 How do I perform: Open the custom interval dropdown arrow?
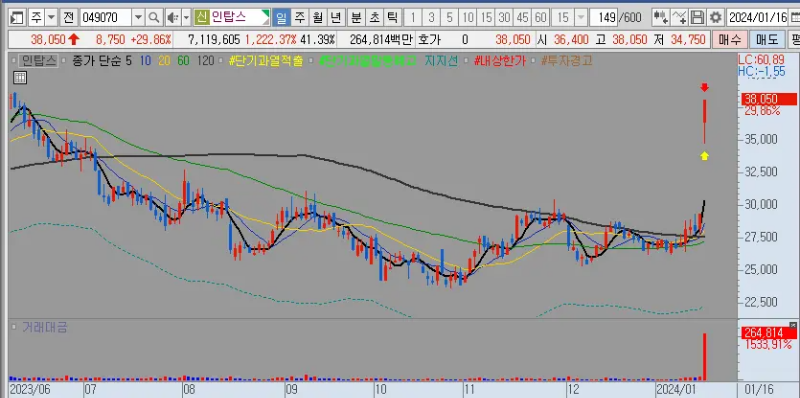pos(581,18)
